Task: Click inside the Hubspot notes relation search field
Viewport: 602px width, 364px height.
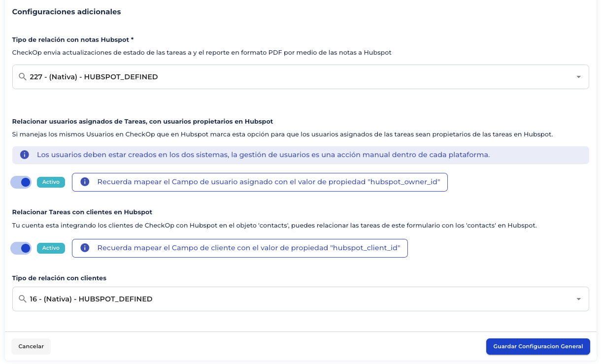Action: pyautogui.click(x=197, y=77)
